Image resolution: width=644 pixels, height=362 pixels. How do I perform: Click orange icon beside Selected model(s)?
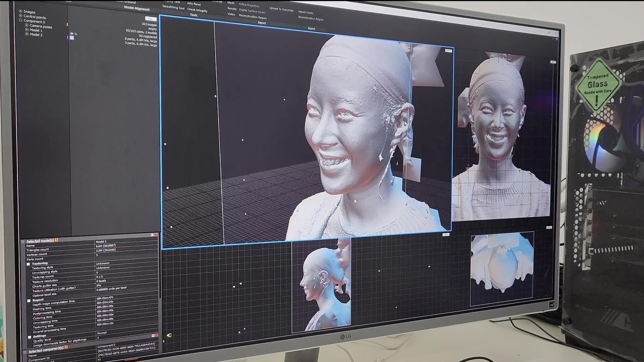(56, 240)
